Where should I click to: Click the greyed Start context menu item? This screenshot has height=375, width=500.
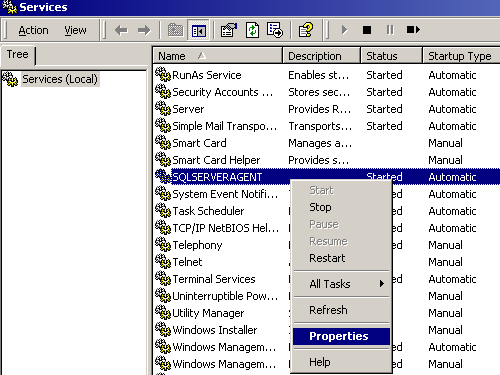(x=341, y=190)
